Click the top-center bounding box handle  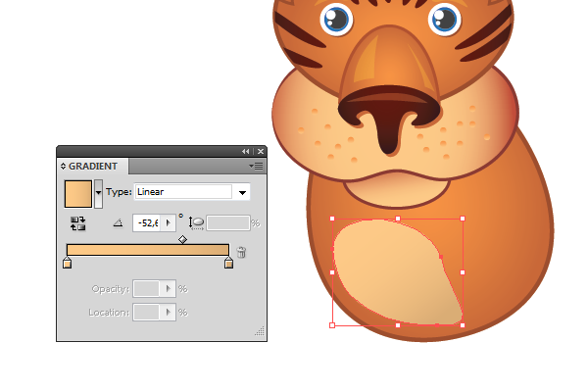pos(398,219)
